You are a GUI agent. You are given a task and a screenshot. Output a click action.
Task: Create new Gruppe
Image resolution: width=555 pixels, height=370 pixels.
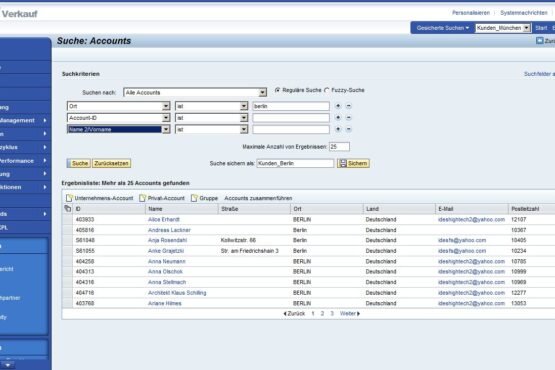205,198
